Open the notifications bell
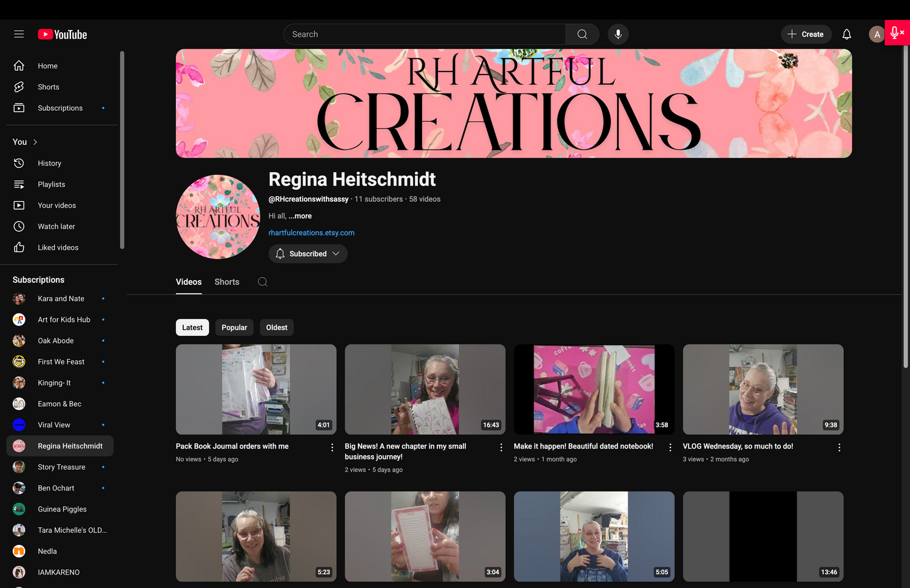This screenshot has width=910, height=588. (x=846, y=35)
